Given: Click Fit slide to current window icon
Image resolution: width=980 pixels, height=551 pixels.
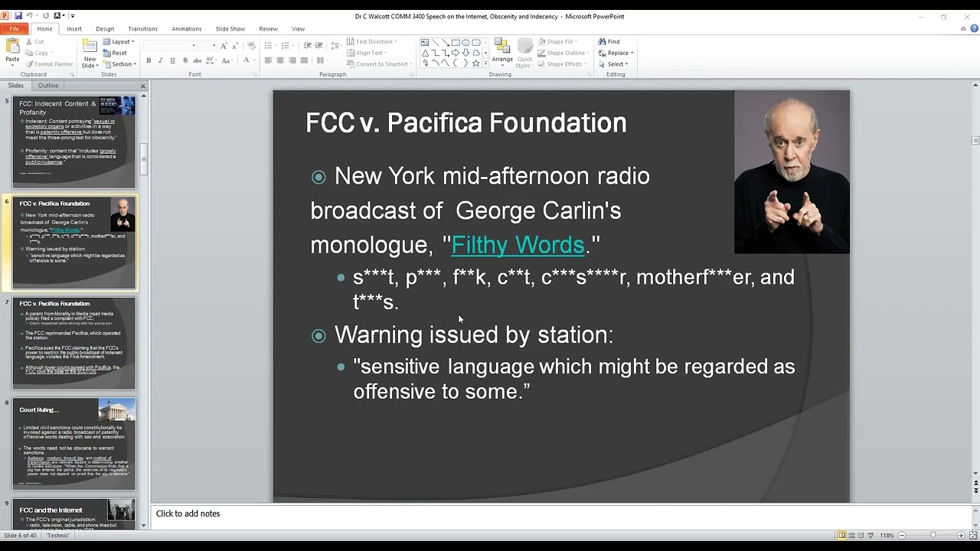Looking at the screenshot, I should 972,536.
